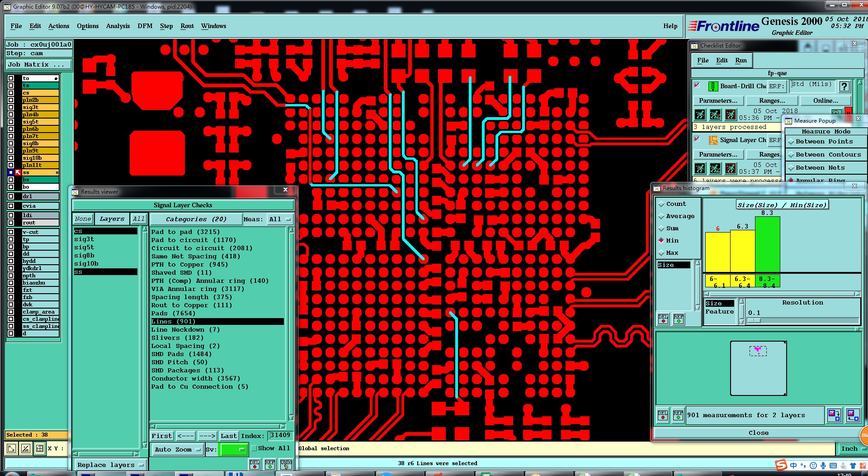Viewport: 868px width, 476px height.
Task: Click the microphone icon in system tray
Action: tap(823, 466)
